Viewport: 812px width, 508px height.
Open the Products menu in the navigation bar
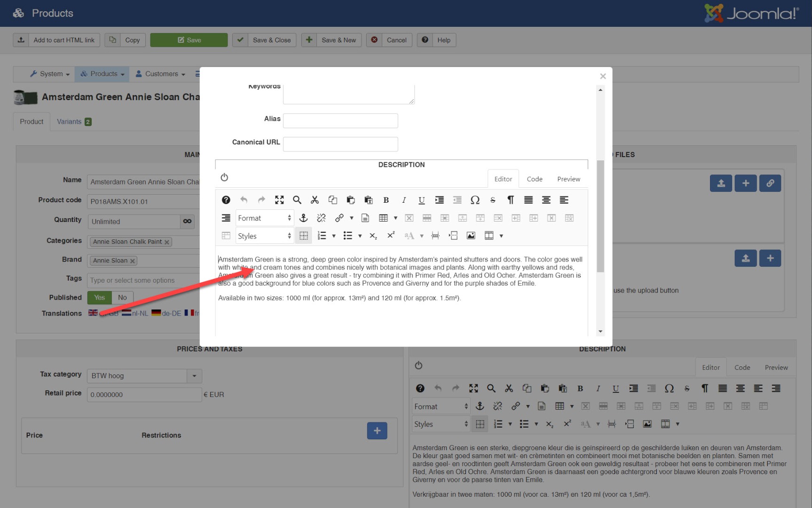point(102,74)
